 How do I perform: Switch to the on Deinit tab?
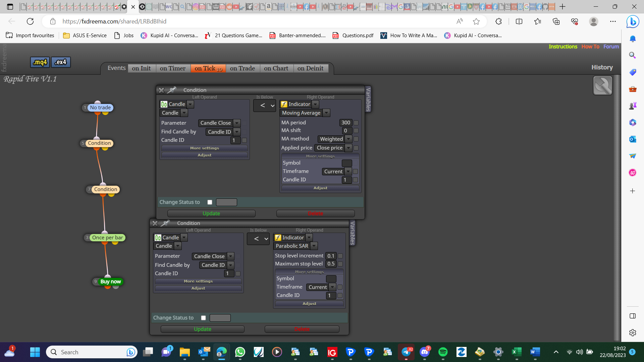tap(311, 68)
